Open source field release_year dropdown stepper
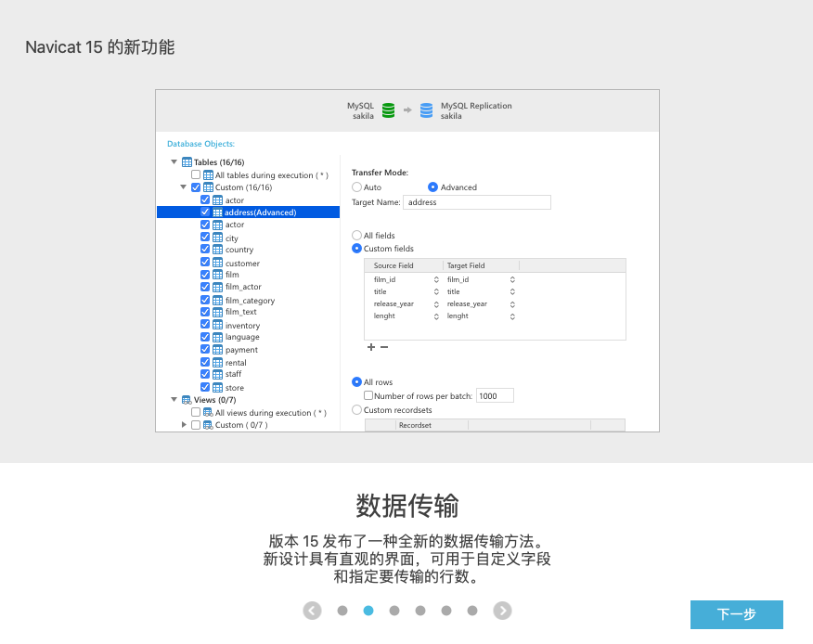The height and width of the screenshot is (644, 813). (436, 303)
